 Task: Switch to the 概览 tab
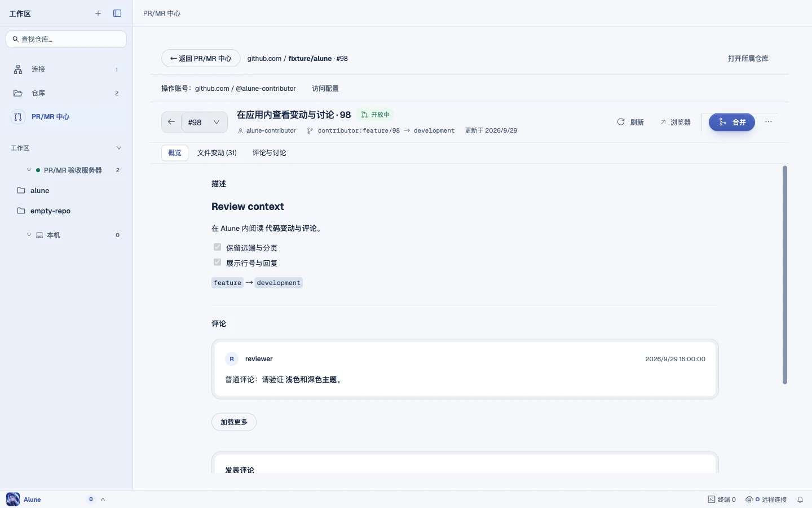[175, 153]
